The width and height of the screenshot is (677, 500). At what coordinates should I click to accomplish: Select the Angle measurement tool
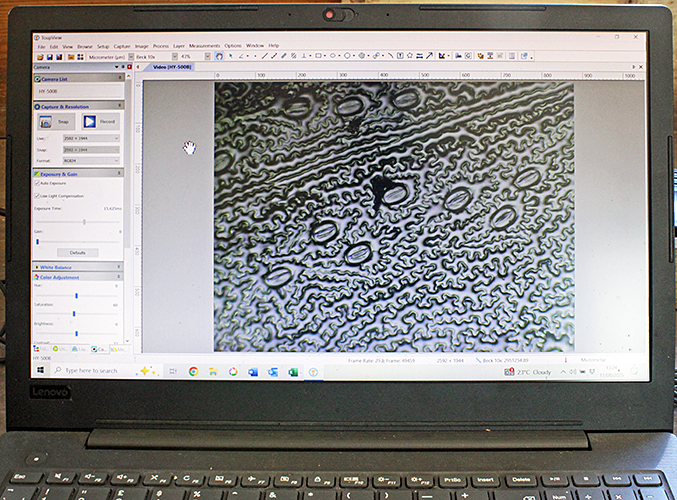coord(241,56)
